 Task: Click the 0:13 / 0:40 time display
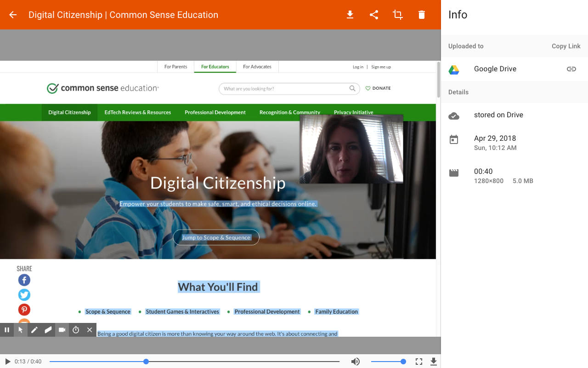coord(28,362)
